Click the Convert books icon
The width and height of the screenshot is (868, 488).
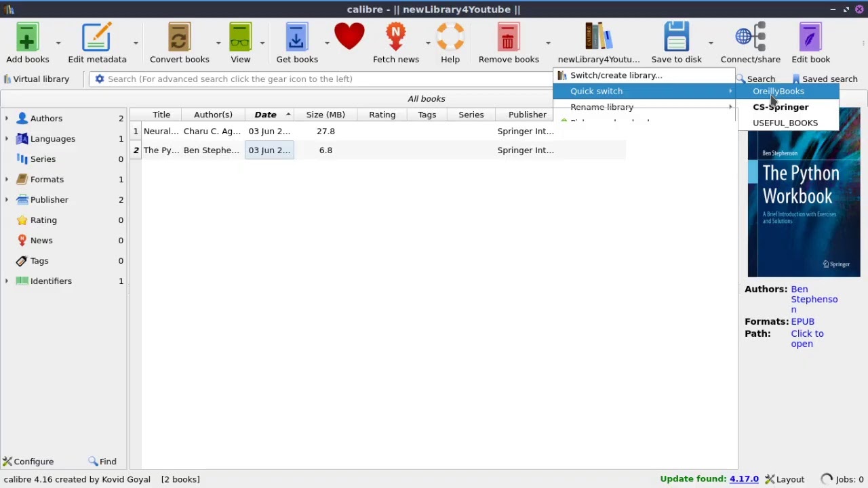[180, 37]
